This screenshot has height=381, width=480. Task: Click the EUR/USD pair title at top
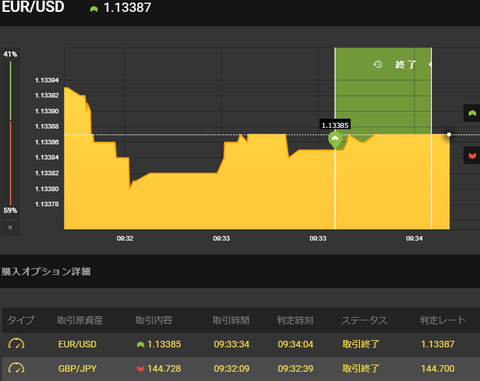pyautogui.click(x=33, y=7)
